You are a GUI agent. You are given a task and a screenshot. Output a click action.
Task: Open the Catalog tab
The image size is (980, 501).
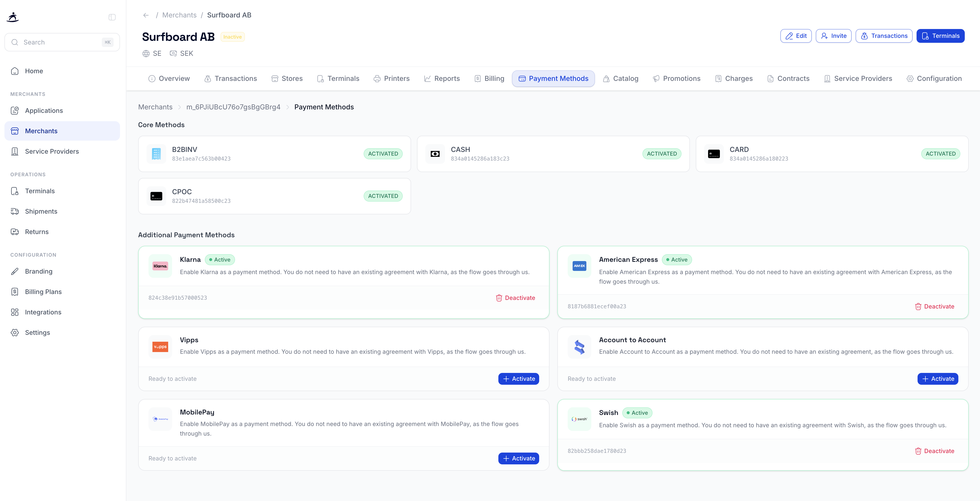[x=621, y=78]
